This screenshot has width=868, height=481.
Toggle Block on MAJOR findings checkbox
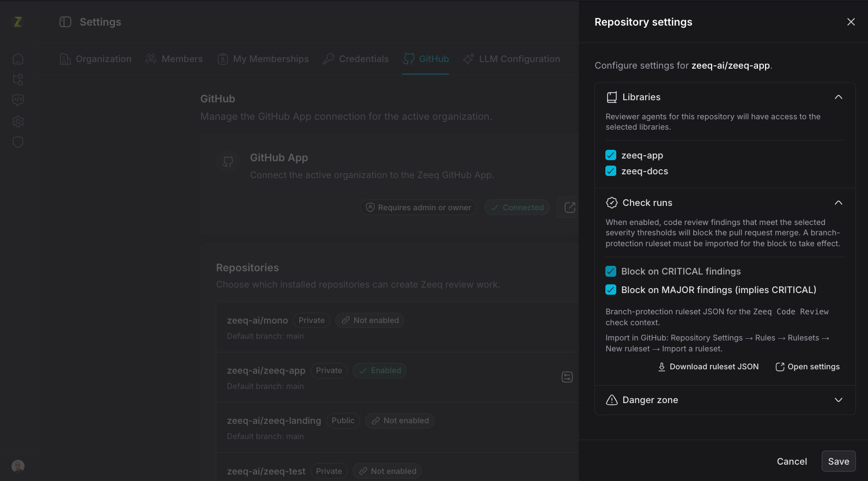[x=611, y=290]
